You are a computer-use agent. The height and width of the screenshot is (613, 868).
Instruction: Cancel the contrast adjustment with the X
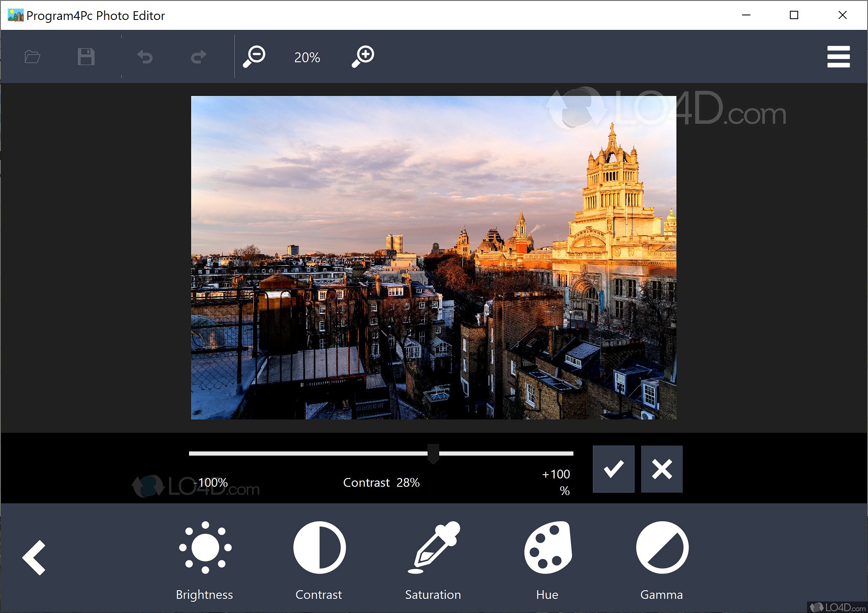pyautogui.click(x=661, y=469)
